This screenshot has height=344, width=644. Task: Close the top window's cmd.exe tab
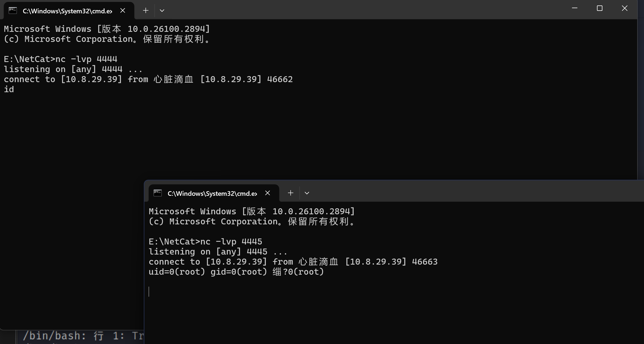click(x=123, y=10)
